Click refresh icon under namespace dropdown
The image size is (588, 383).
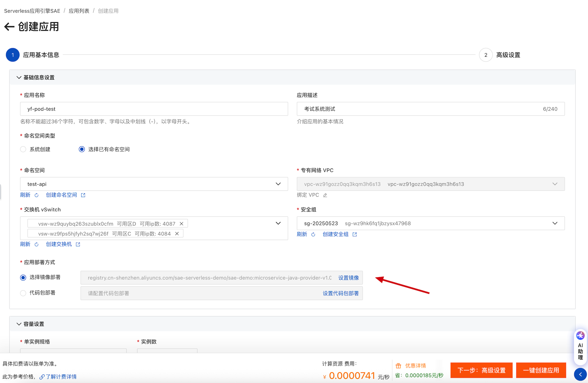click(36, 195)
